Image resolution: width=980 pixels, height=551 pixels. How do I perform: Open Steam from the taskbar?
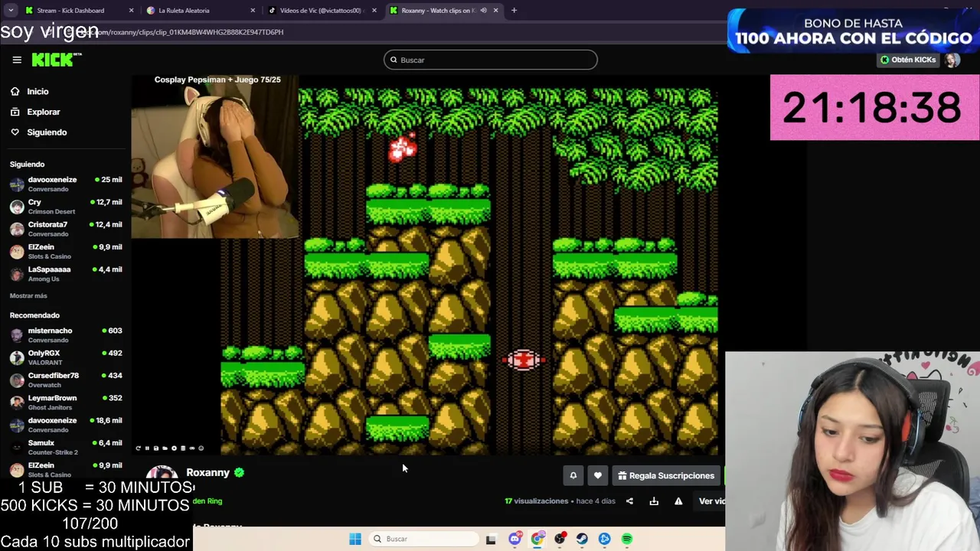[x=582, y=539]
